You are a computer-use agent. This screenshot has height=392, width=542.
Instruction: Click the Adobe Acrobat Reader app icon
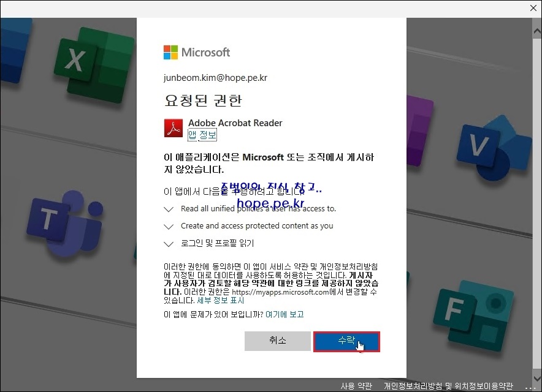pos(173,128)
